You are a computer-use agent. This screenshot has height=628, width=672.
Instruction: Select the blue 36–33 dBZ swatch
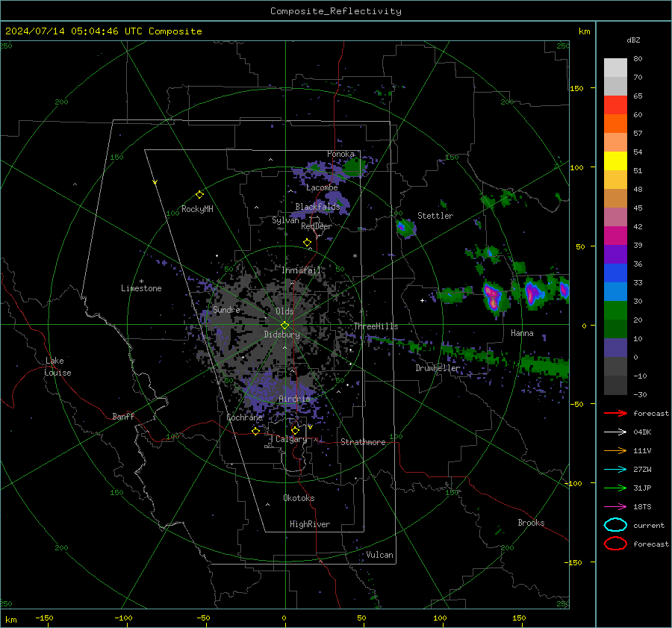coord(615,273)
